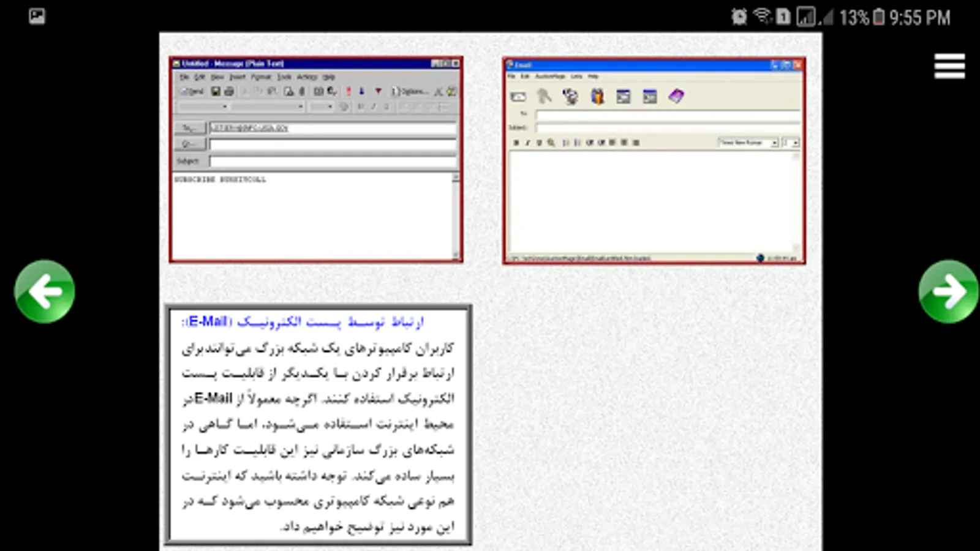The height and width of the screenshot is (551, 980).
Task: Click the grey person icon in Email toolbar
Action: [x=544, y=96]
